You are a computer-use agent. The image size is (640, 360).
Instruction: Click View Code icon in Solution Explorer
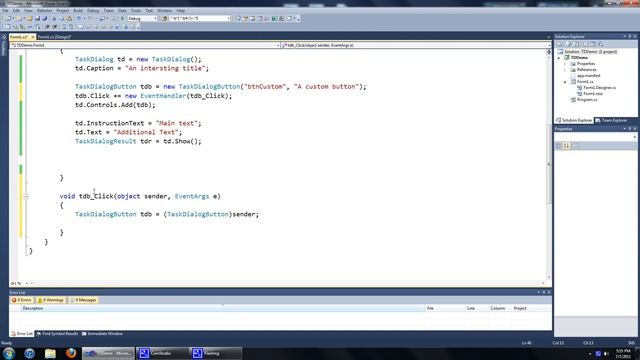585,44
